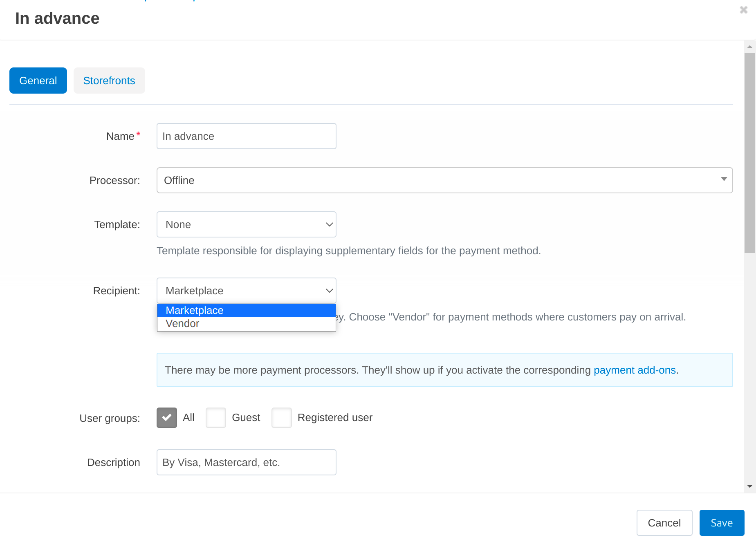
Task: Select Vendor in Recipient list
Action: click(x=247, y=324)
